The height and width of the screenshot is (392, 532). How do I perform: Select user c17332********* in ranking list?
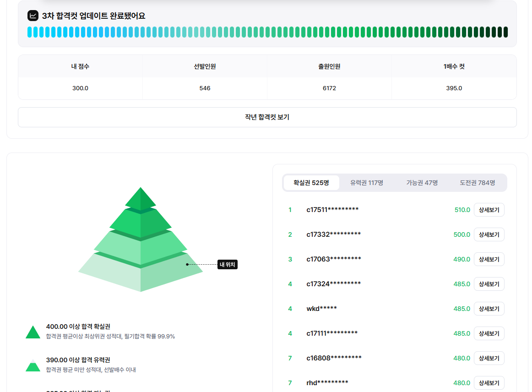coord(333,234)
